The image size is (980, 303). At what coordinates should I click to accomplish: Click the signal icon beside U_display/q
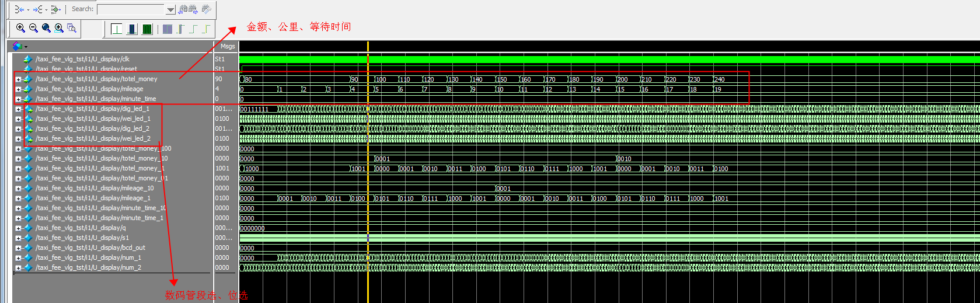27,228
